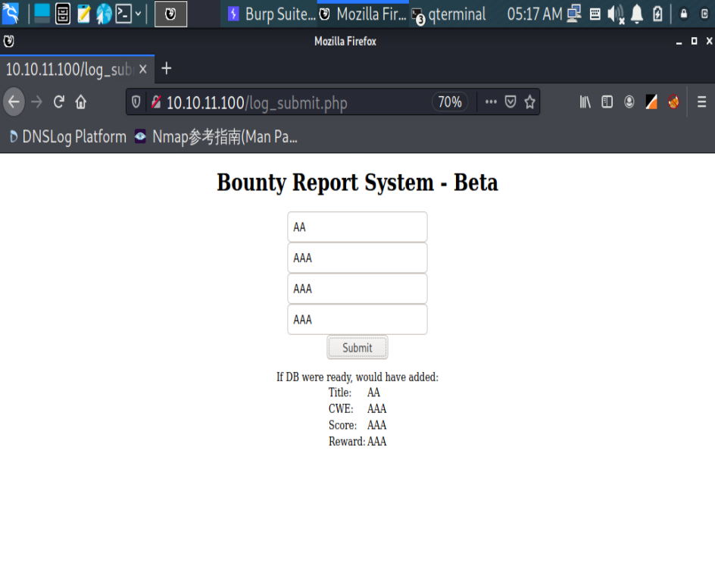The width and height of the screenshot is (715, 588).
Task: Focus the URL bar showing log_submit.php
Action: tap(296, 102)
